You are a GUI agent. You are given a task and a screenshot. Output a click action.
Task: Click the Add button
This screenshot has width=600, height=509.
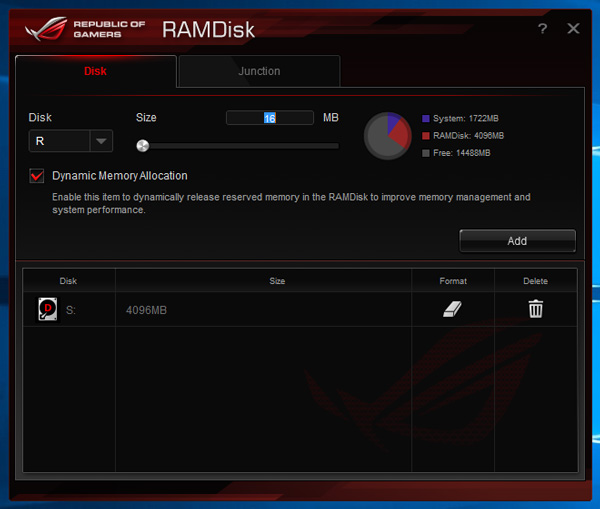tap(517, 241)
